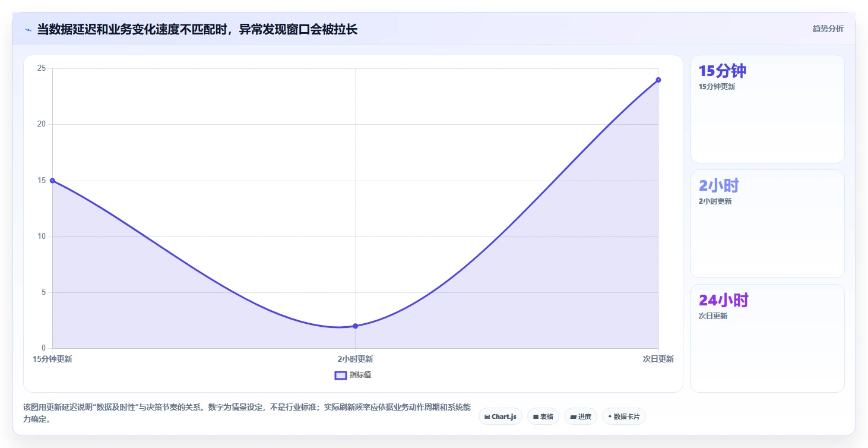Click the 15分钟更新 caption under 15分钟
868x448 pixels.
pyautogui.click(x=717, y=87)
